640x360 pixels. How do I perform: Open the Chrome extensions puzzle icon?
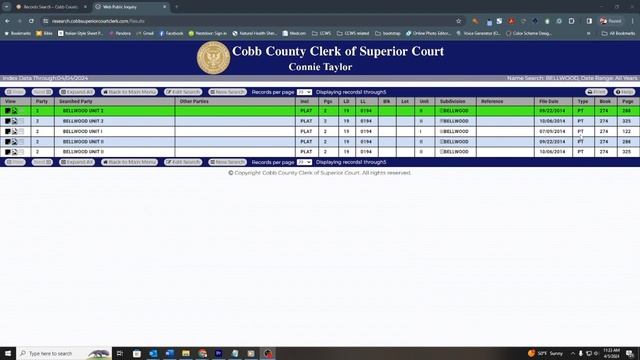[571, 21]
